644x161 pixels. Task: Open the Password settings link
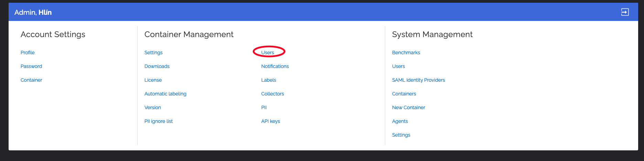31,66
